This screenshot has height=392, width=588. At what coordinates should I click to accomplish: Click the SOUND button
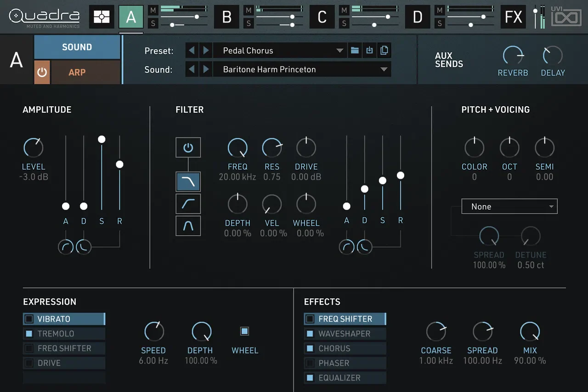click(77, 47)
